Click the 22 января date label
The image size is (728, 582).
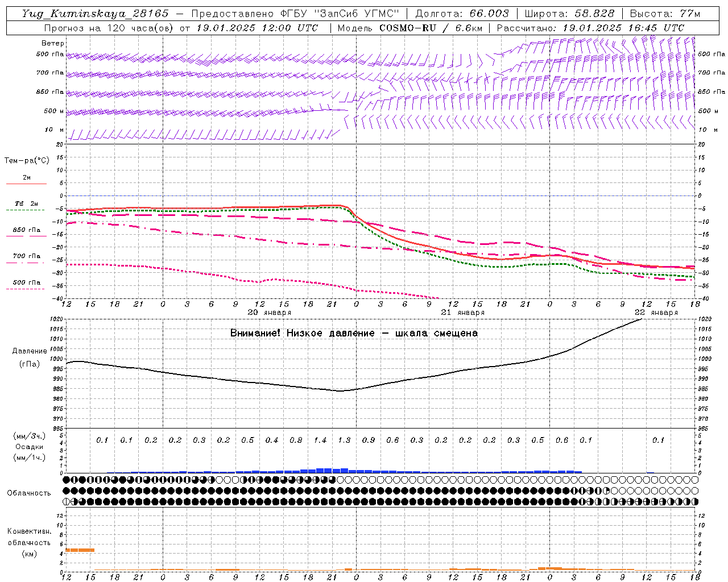[656, 312]
